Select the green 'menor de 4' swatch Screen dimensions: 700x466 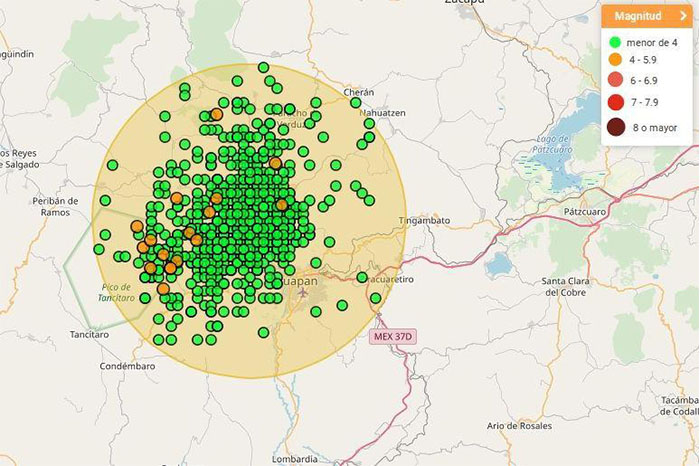pos(615,42)
